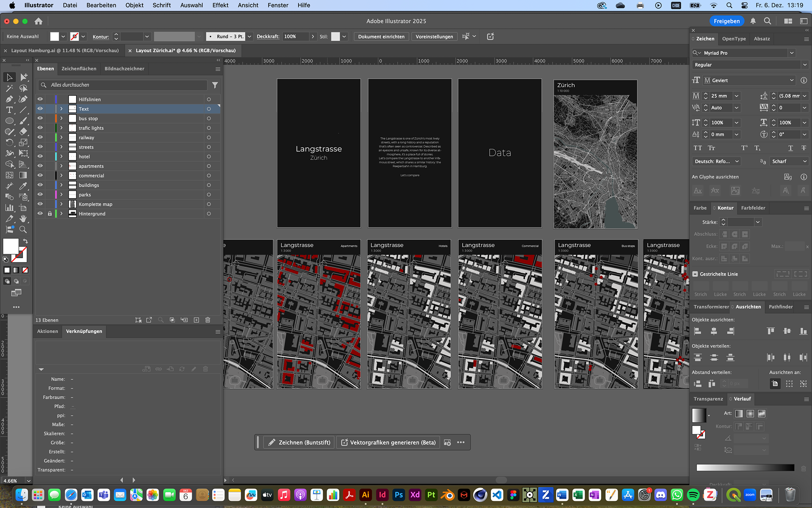
Task: Open the Myriad Pro font dropdown
Action: pyautogui.click(x=792, y=53)
